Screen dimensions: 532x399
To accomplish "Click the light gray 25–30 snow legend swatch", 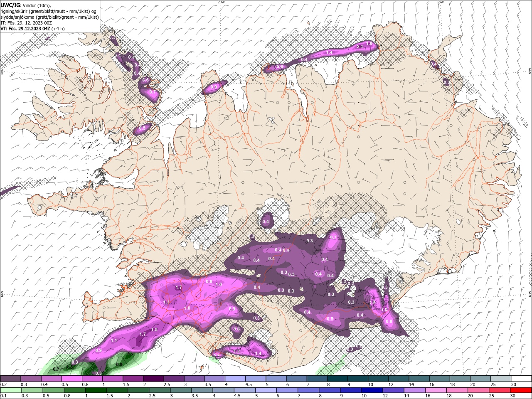I will point(501,378).
